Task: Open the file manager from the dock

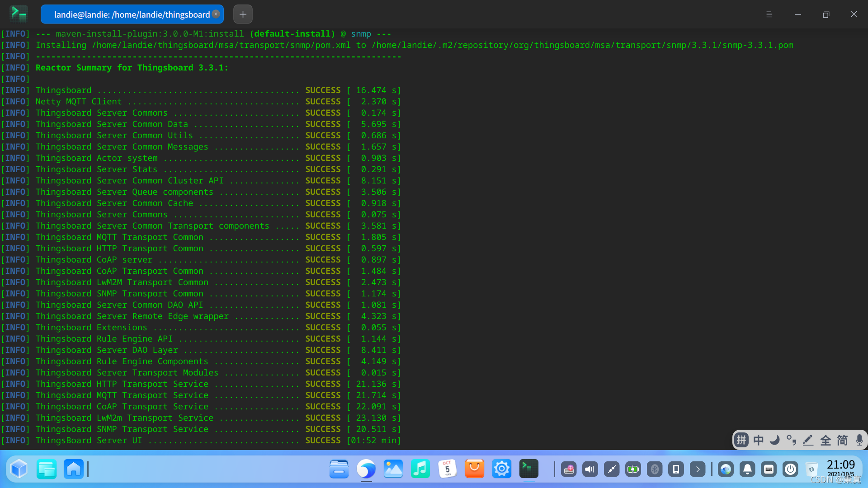Action: [339, 469]
